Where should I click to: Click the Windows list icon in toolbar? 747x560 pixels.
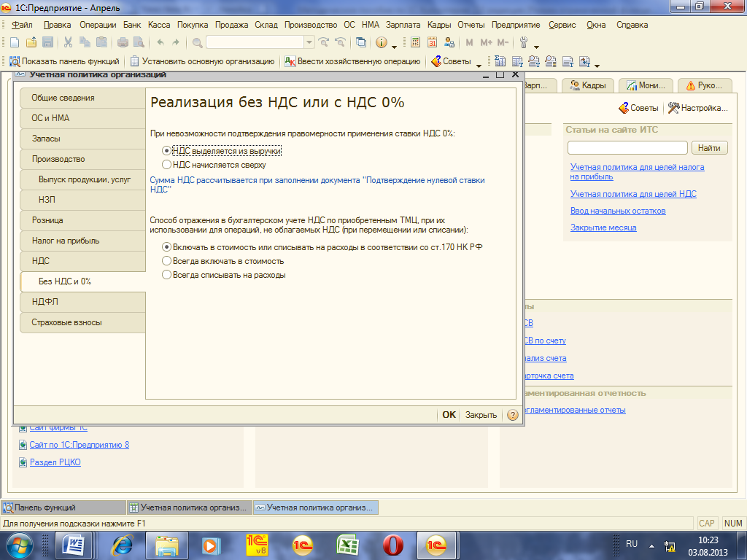pos(360,43)
